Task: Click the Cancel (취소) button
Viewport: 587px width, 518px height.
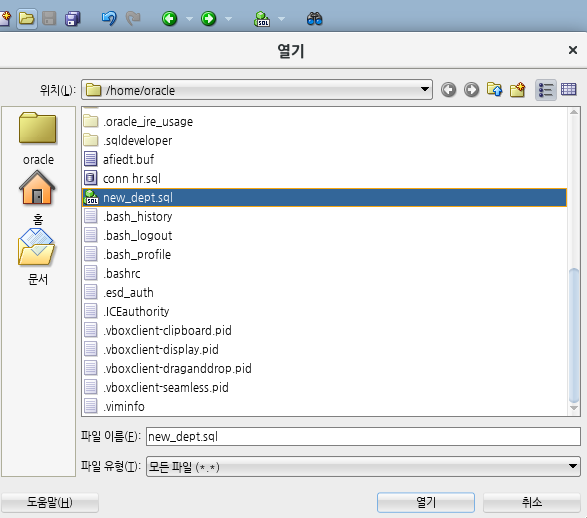Action: 532,502
